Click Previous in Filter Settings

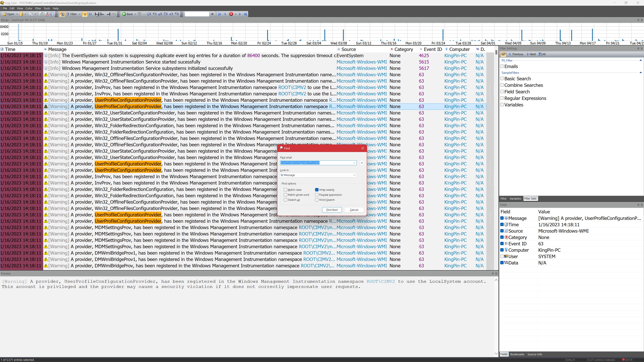coord(516,54)
